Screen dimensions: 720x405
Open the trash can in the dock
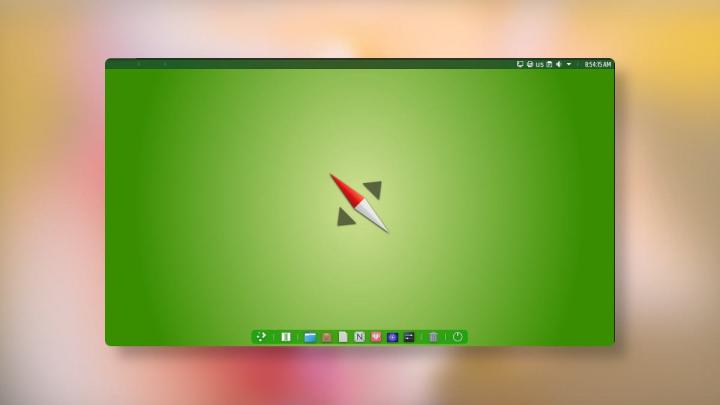(433, 337)
